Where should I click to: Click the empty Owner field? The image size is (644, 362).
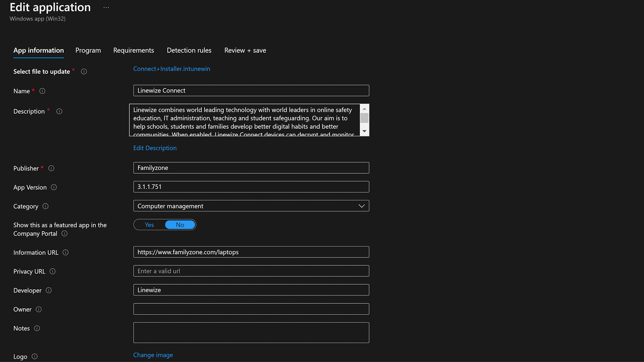click(251, 309)
